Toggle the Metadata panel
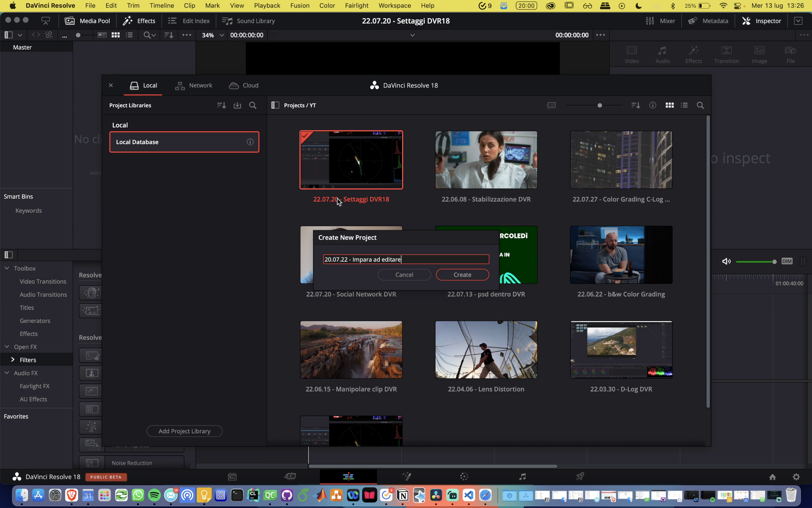This screenshot has height=508, width=812. [708, 21]
